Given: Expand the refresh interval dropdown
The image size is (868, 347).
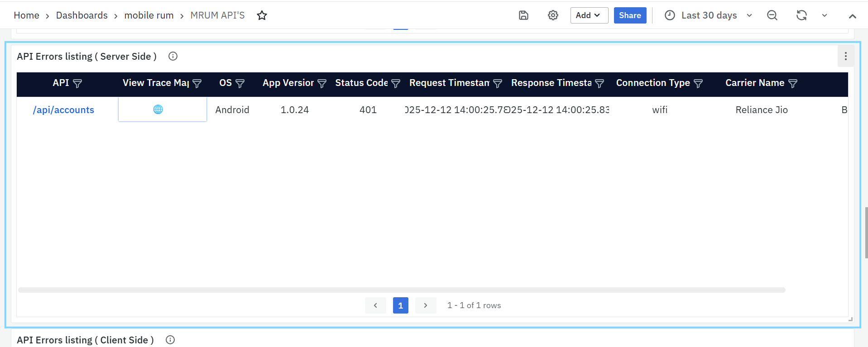Looking at the screenshot, I should (825, 15).
